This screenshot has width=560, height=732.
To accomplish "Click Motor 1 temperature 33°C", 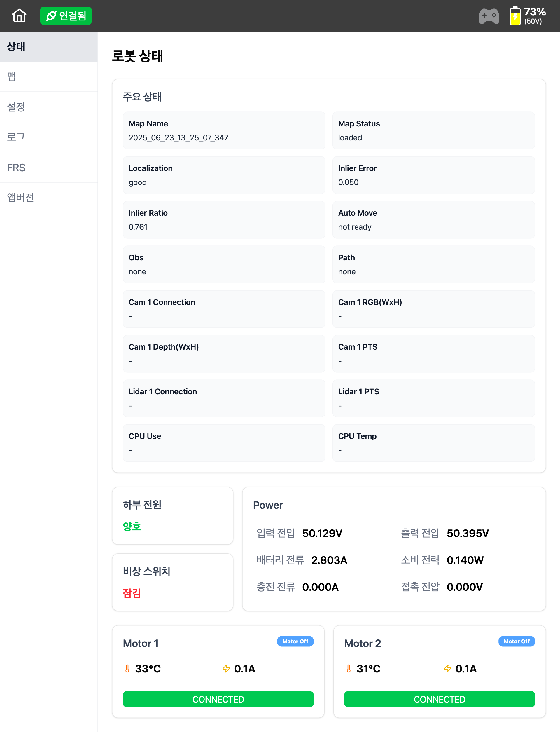I will 148,669.
